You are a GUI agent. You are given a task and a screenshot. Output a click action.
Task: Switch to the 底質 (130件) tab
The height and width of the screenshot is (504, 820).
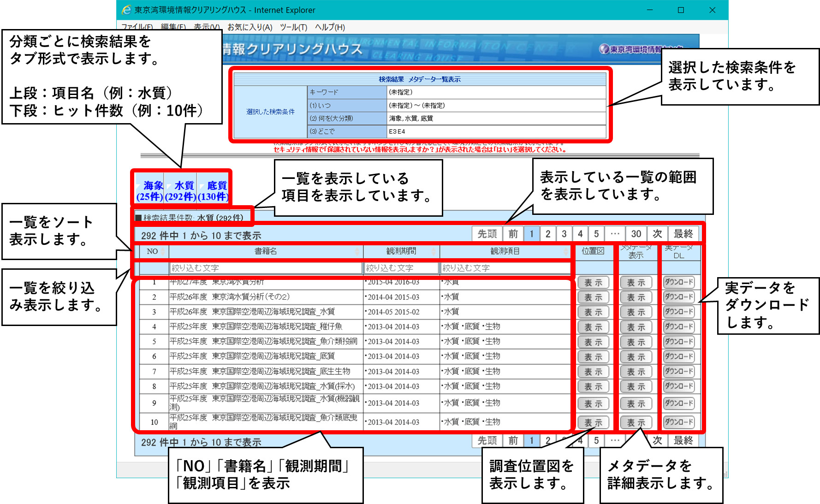pos(214,191)
